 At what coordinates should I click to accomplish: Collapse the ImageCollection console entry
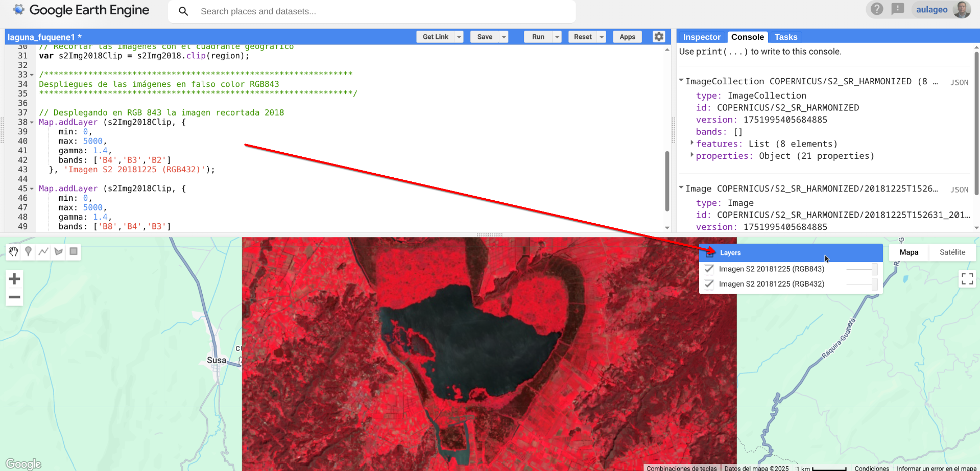tap(681, 81)
